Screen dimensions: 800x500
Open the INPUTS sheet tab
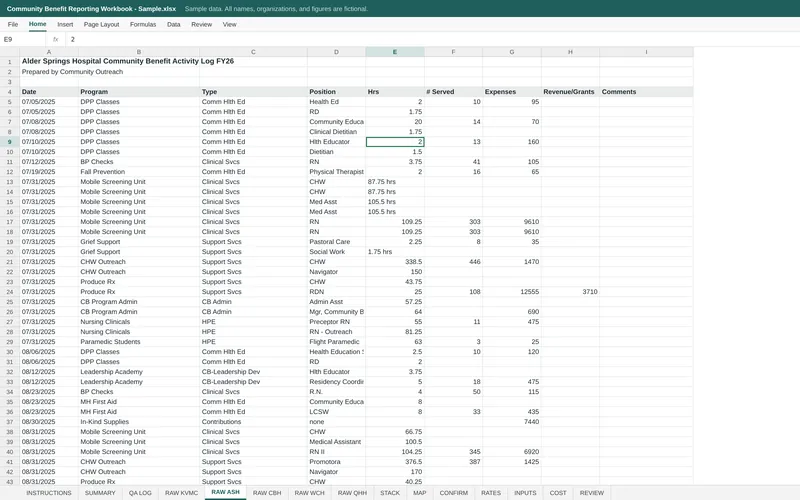click(x=525, y=493)
